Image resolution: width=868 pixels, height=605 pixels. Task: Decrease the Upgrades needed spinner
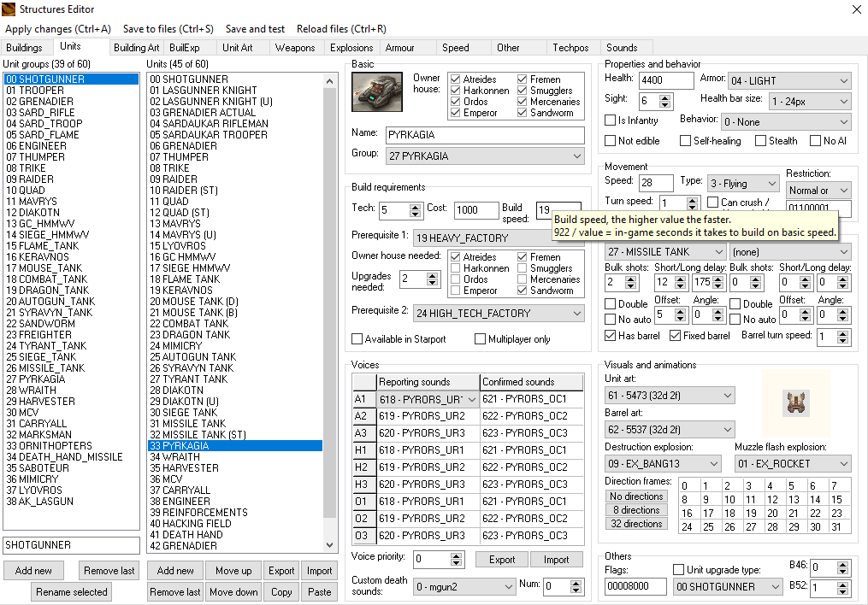[434, 284]
